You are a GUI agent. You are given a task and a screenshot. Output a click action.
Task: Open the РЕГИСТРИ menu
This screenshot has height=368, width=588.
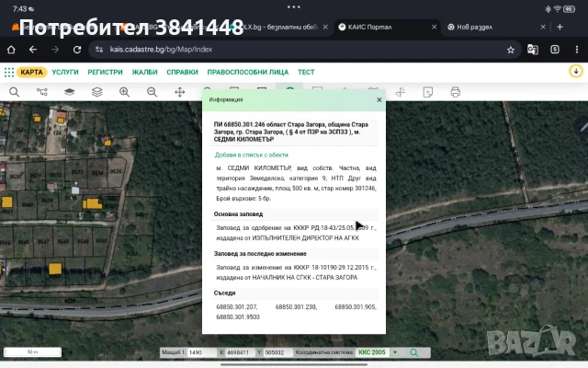point(106,72)
